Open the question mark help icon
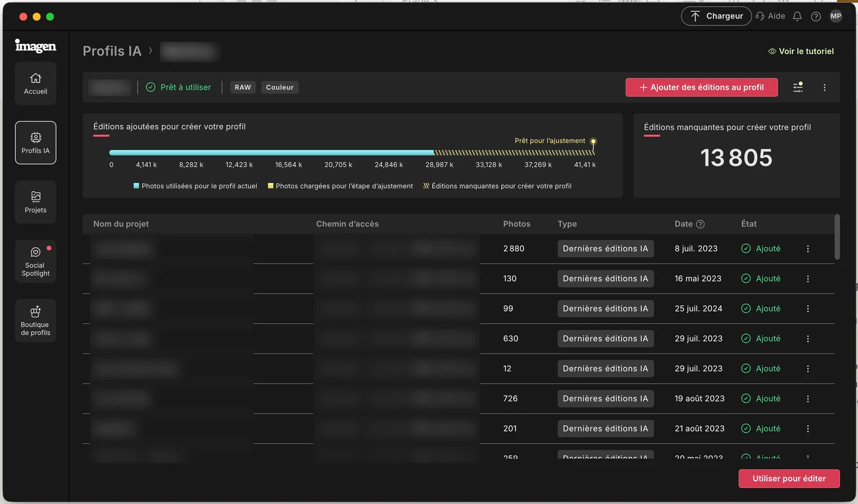This screenshot has width=858, height=504. point(816,17)
